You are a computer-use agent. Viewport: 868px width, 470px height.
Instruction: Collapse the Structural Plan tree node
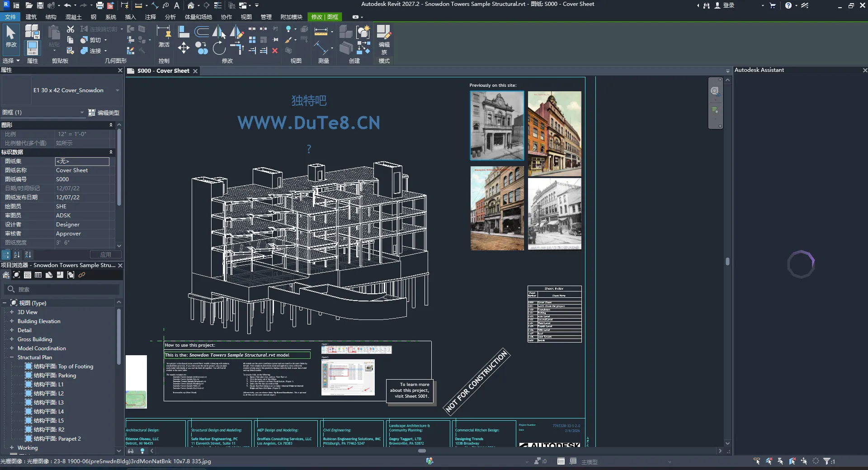[x=12, y=357]
